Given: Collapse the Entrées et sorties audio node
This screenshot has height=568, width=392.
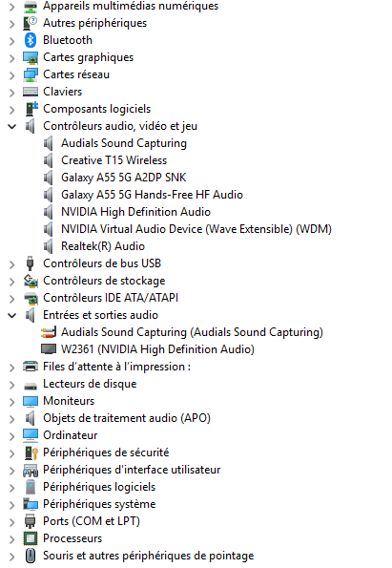Looking at the screenshot, I should point(12,316).
